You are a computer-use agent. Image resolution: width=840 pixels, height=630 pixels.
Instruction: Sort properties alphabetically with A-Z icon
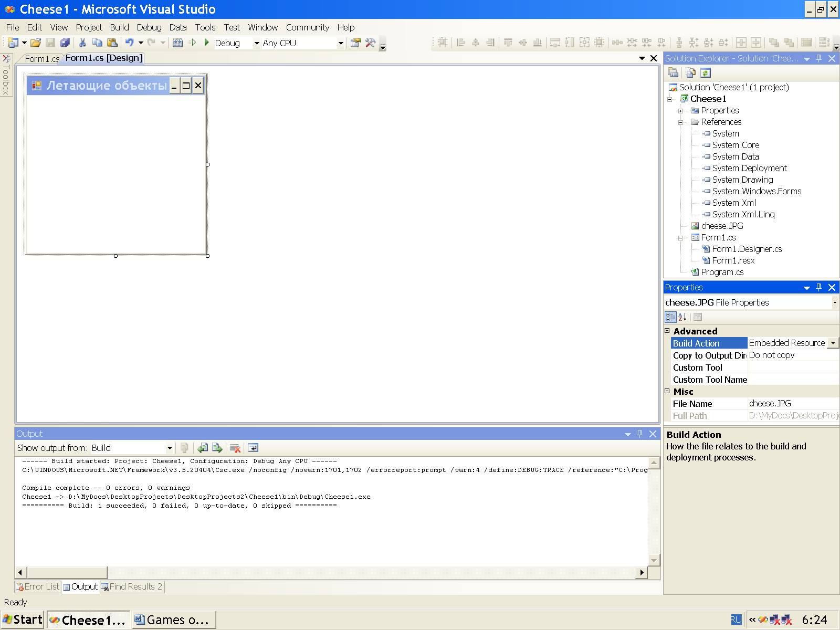click(x=682, y=317)
